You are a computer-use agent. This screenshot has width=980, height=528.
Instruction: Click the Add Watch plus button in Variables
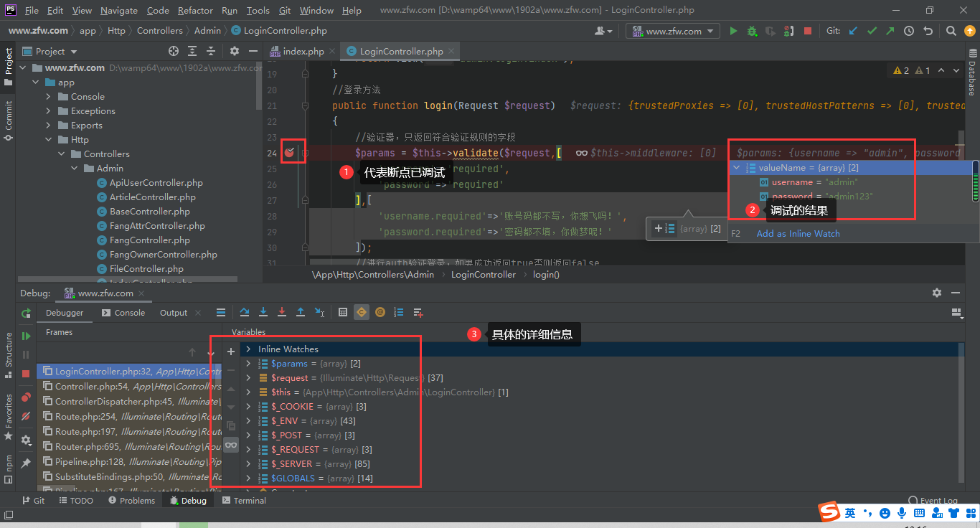pos(231,352)
